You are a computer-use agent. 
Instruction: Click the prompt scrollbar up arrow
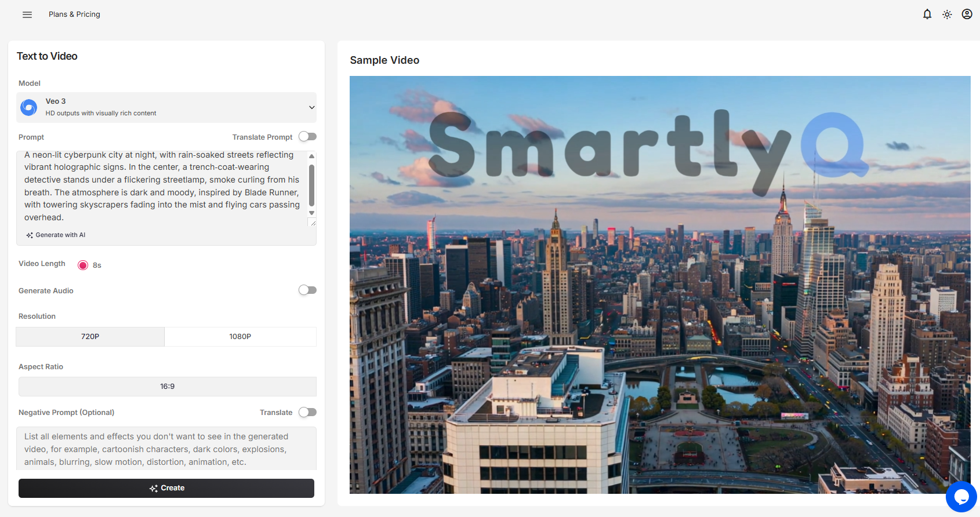click(311, 156)
